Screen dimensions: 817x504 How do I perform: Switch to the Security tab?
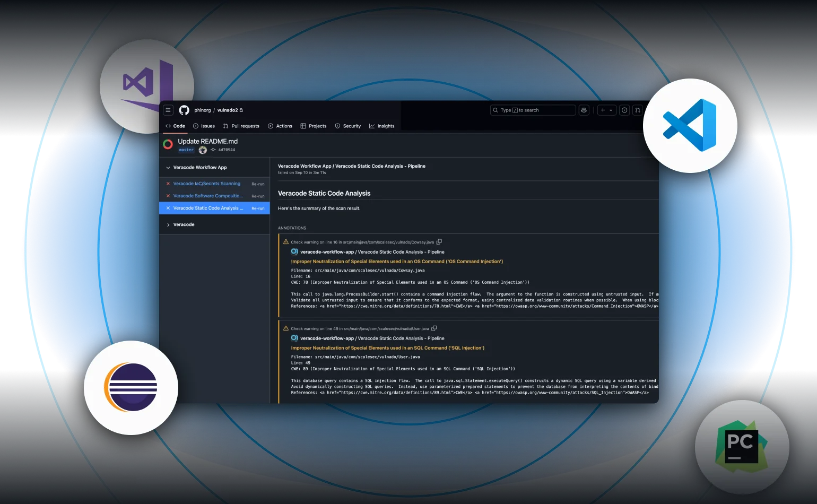point(348,126)
